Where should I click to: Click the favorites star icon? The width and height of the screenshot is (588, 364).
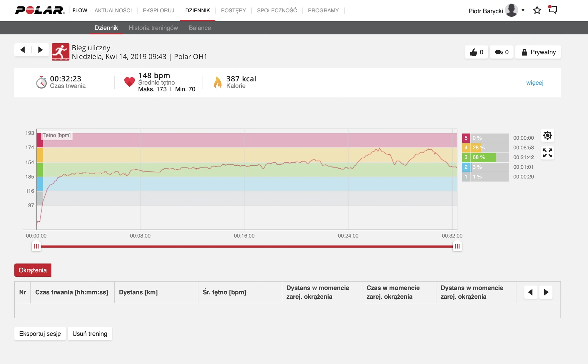coord(537,11)
